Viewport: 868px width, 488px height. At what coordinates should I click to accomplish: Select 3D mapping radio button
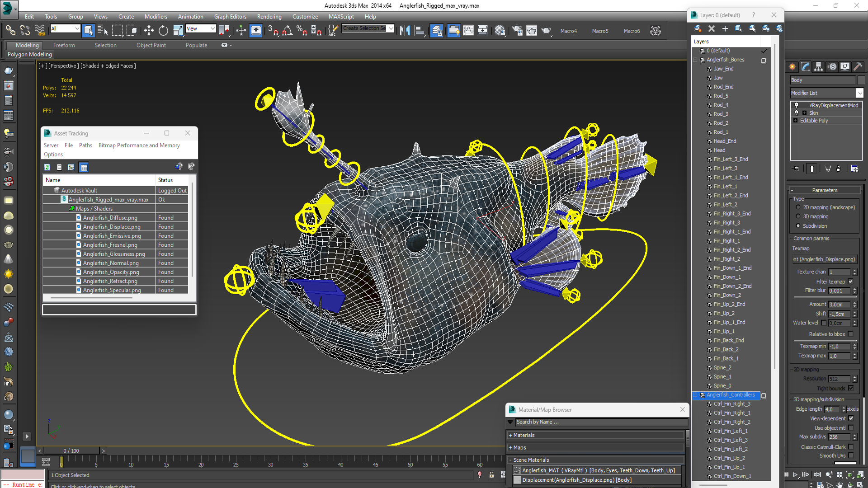tap(798, 216)
